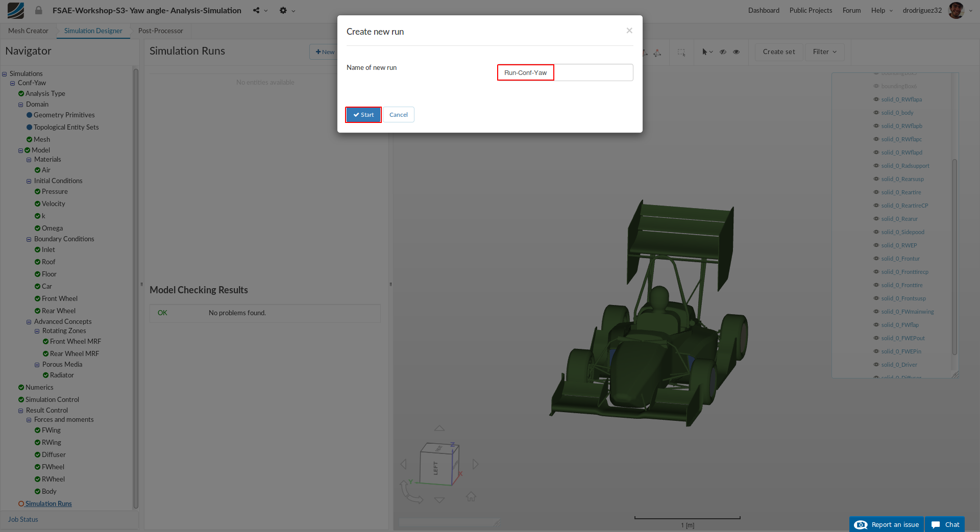Open the Help dropdown menu
This screenshot has width=980, height=532.
tap(881, 10)
